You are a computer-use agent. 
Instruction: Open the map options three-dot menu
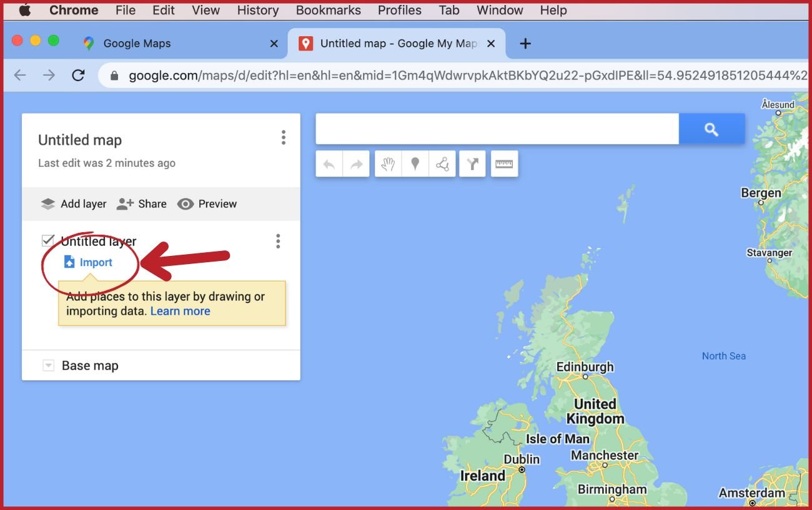tap(284, 137)
